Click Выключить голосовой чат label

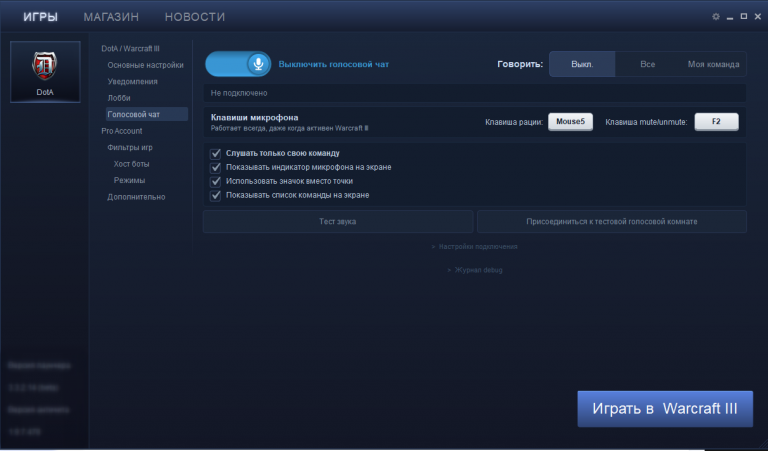pyautogui.click(x=334, y=64)
